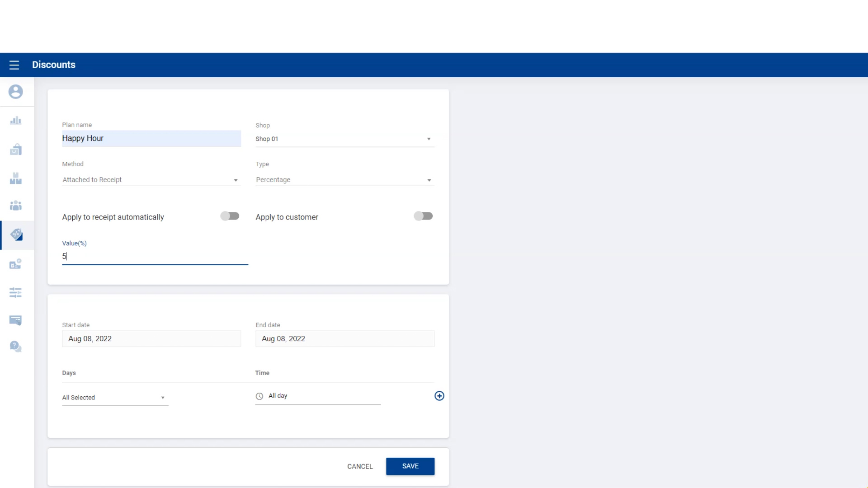Expand the Shop 01 dropdown
868x488 pixels.
click(344, 139)
